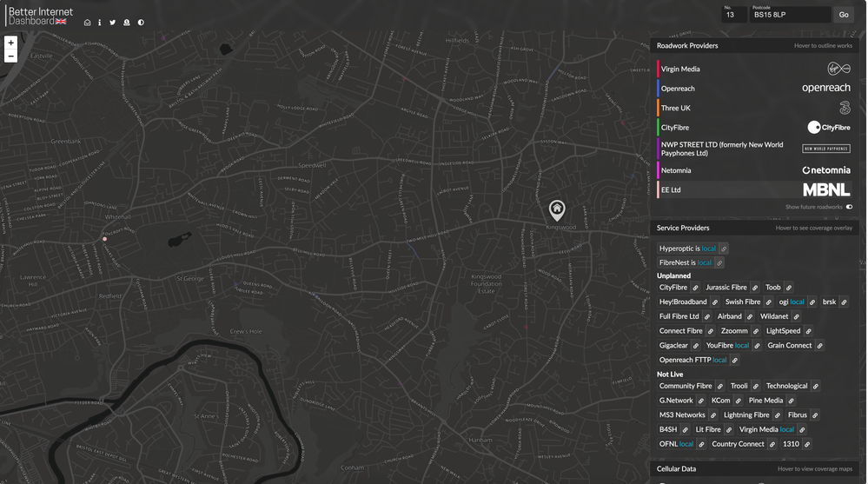Select NWP STREET LTD roadwork provider row
The image size is (868, 484).
coord(755,149)
